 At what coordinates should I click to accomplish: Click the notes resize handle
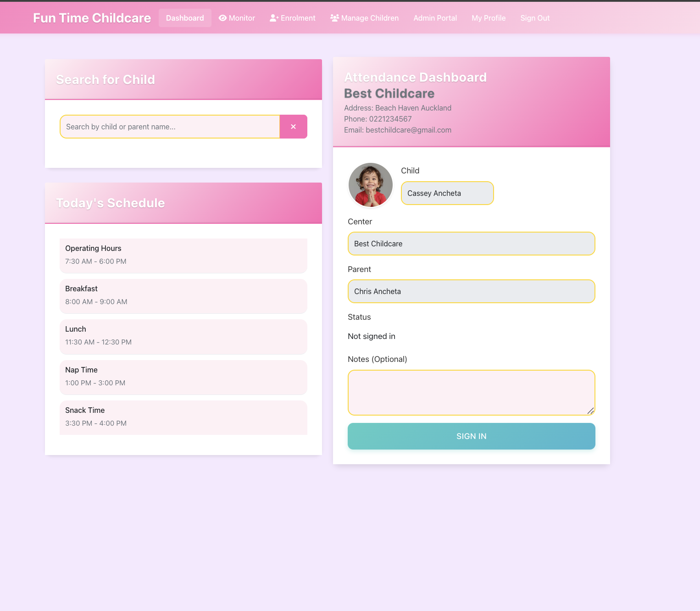pos(590,411)
